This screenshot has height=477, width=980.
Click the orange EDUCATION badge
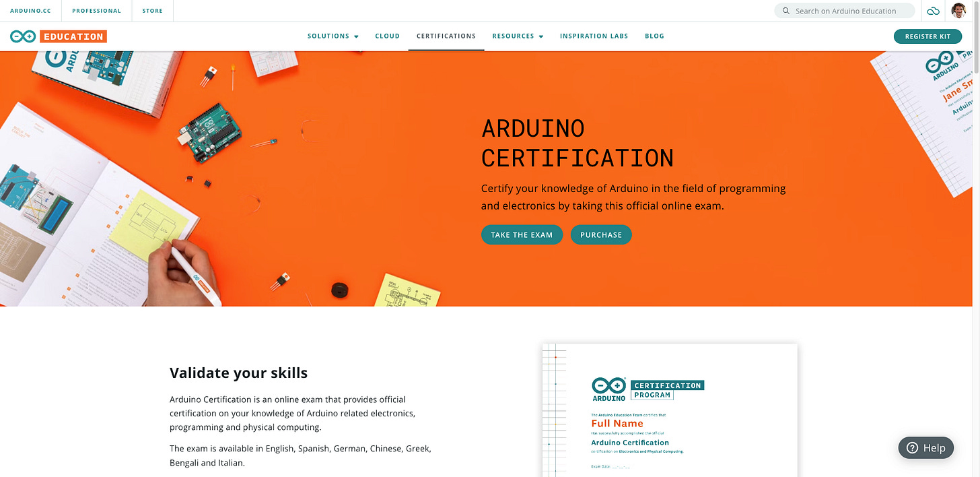coord(73,36)
